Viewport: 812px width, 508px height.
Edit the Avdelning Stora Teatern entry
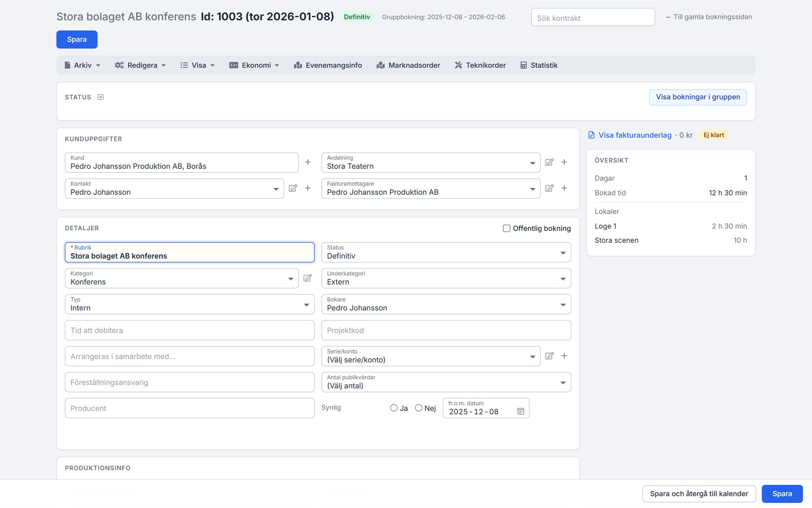coord(549,162)
